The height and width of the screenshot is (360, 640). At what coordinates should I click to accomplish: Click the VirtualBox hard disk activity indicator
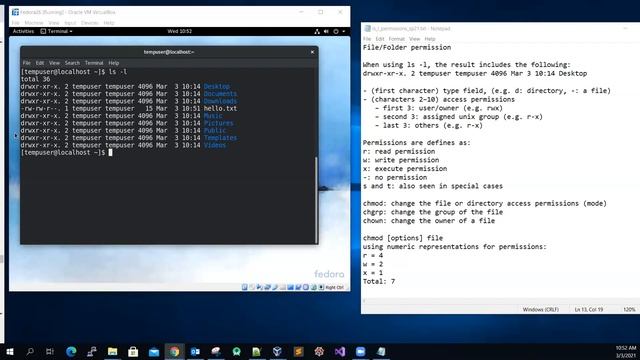click(244, 287)
